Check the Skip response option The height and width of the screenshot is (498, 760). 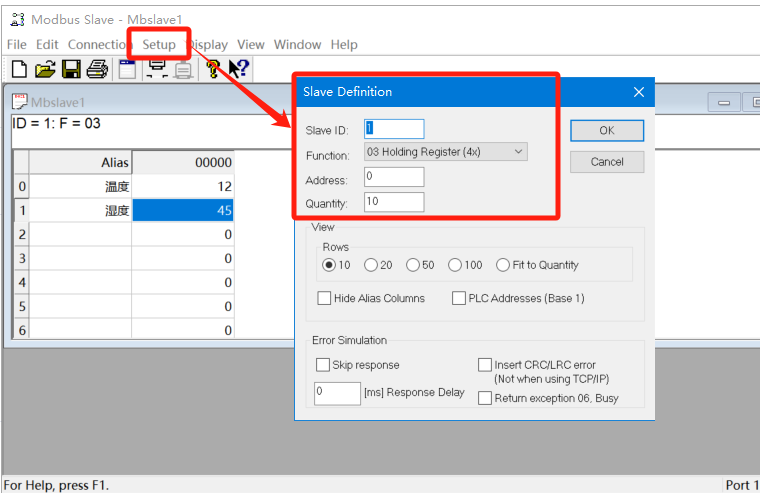tap(323, 365)
